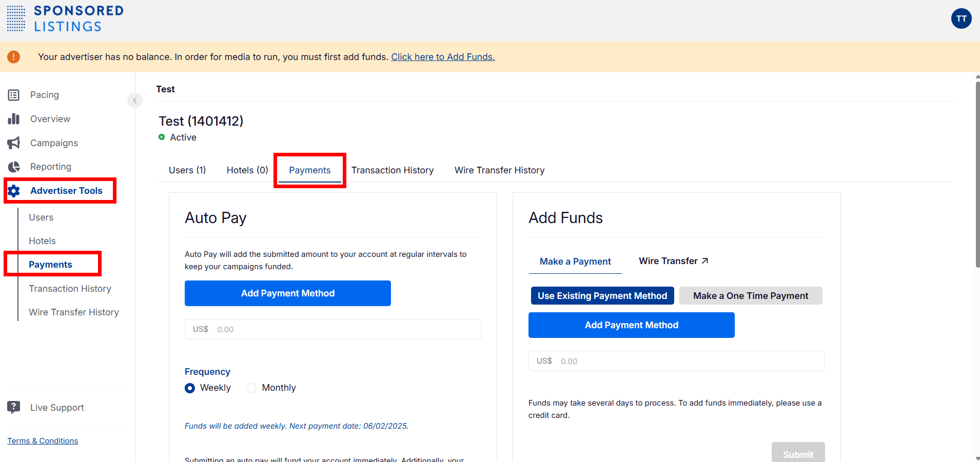This screenshot has width=980, height=462.
Task: Open Transaction History in the sidebar submenu
Action: (70, 289)
